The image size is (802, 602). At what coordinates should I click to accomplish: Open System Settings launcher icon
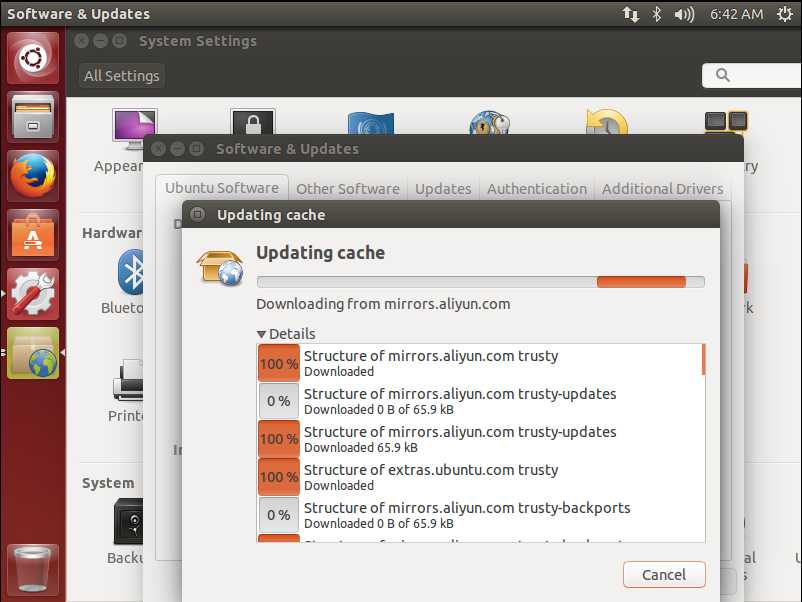(33, 294)
